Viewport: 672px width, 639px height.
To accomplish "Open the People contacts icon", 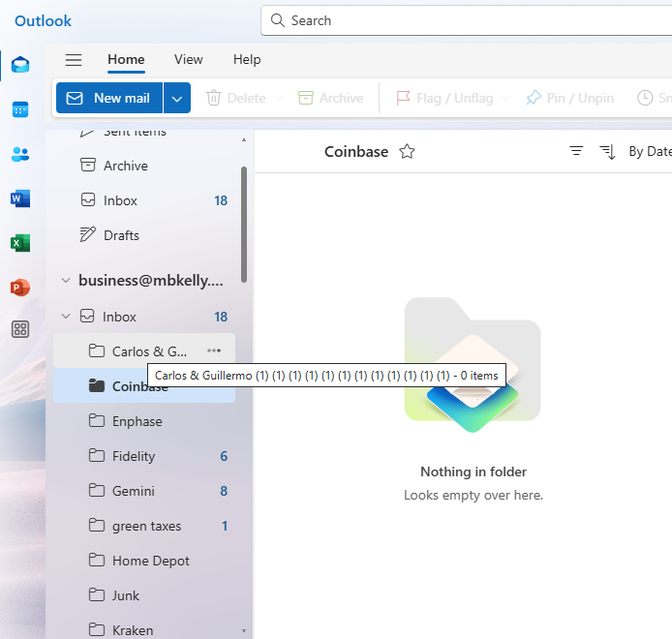I will click(x=20, y=154).
